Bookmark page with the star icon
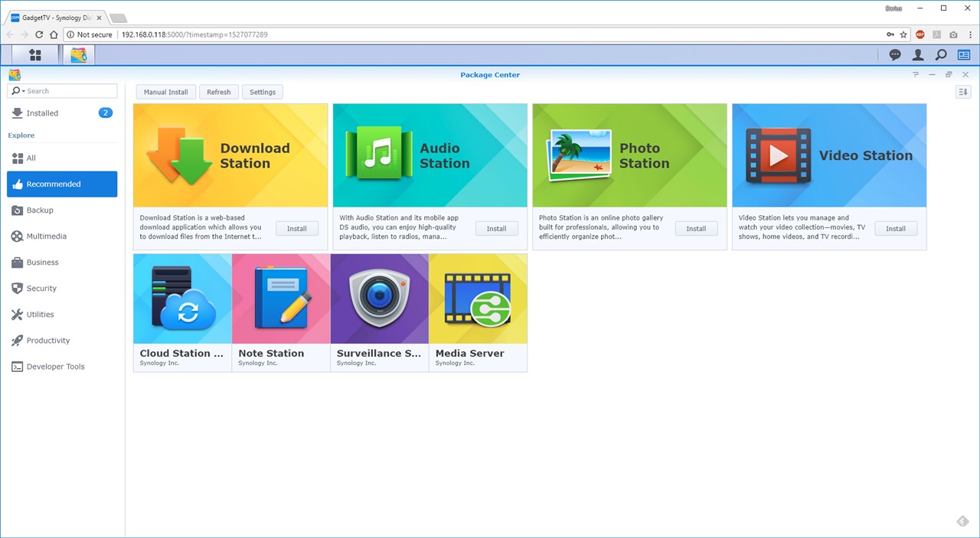This screenshot has height=538, width=980. (x=903, y=34)
